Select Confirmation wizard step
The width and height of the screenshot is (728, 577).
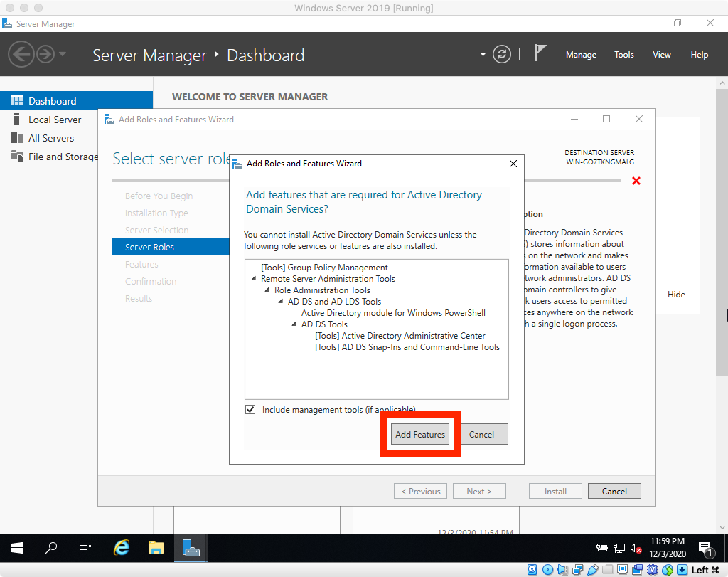point(151,281)
